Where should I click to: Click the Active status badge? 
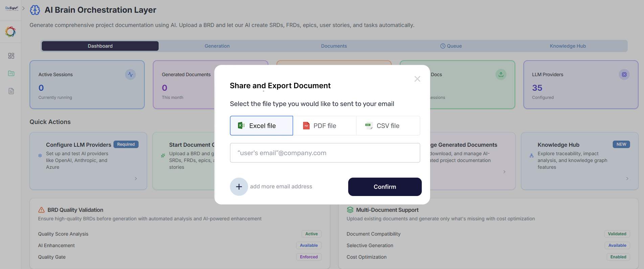(311, 234)
